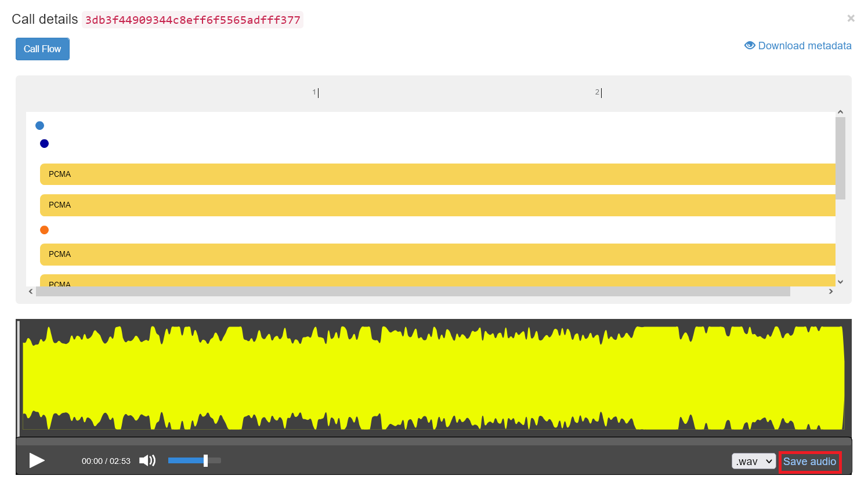Adjust the volume slider handle
This screenshot has height=490, width=868.
[205, 460]
